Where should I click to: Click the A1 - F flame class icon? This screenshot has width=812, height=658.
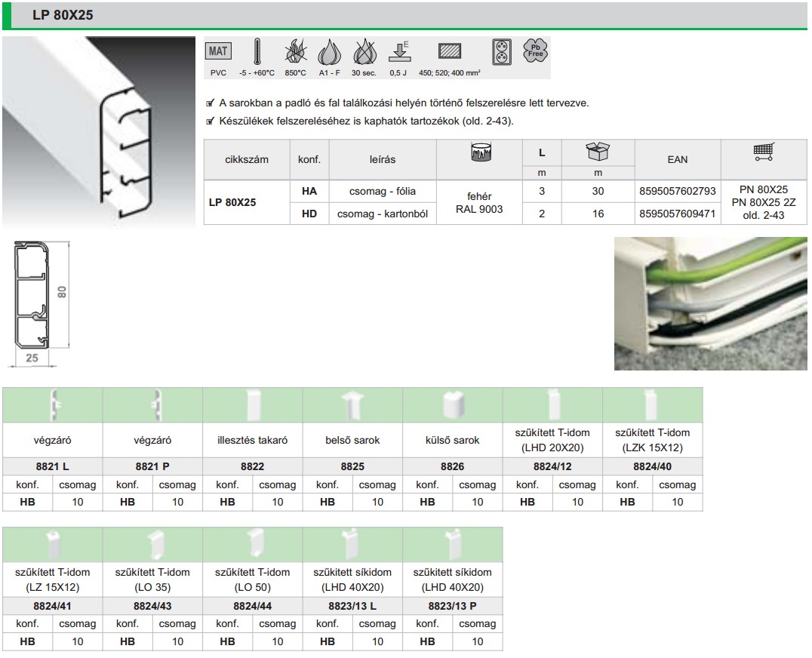coord(328,53)
